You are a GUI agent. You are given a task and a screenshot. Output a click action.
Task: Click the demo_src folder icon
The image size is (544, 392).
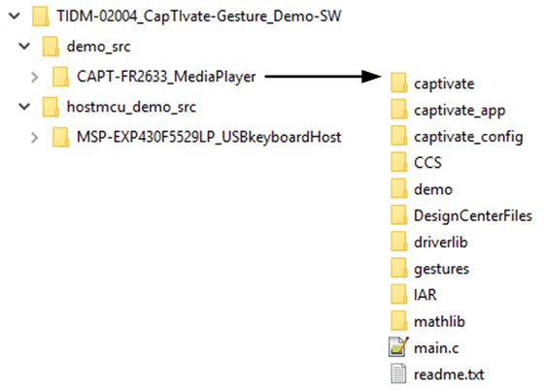pyautogui.click(x=51, y=47)
